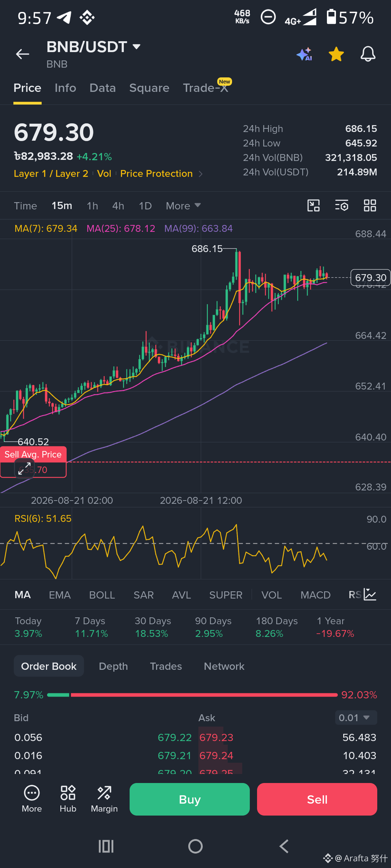Open the multi-chart grid layout icon
This screenshot has width=391, height=868.
[370, 205]
